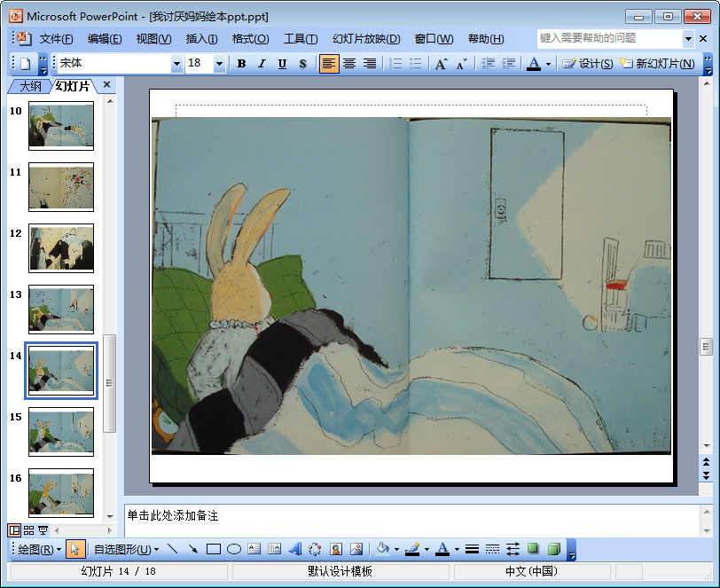Screen dimensions: 720x588
Task: Insert horizontal Text Box
Action: coord(254,549)
